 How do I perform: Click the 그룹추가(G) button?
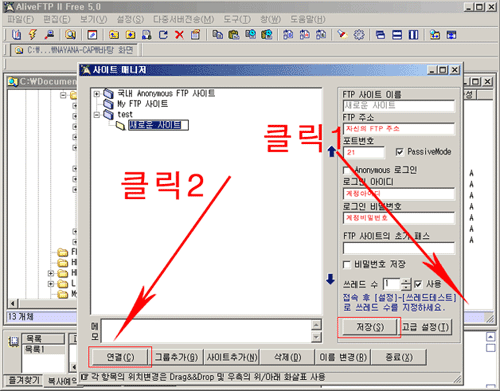point(176,357)
